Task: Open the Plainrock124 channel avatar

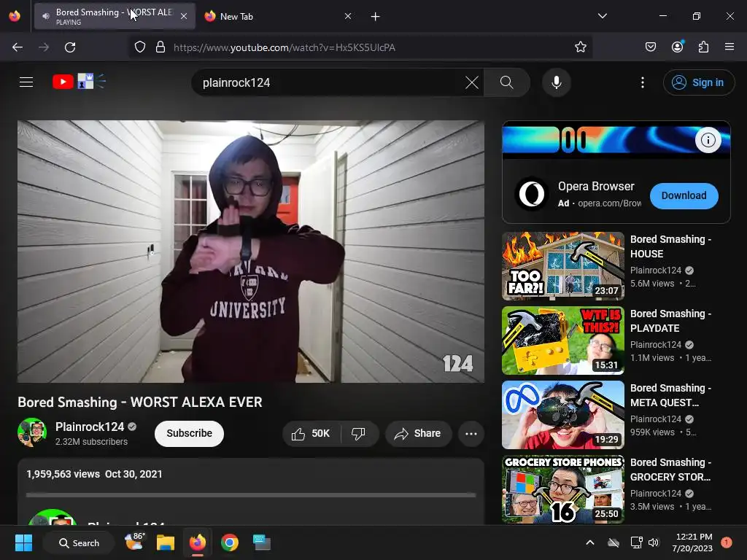Action: [32, 432]
